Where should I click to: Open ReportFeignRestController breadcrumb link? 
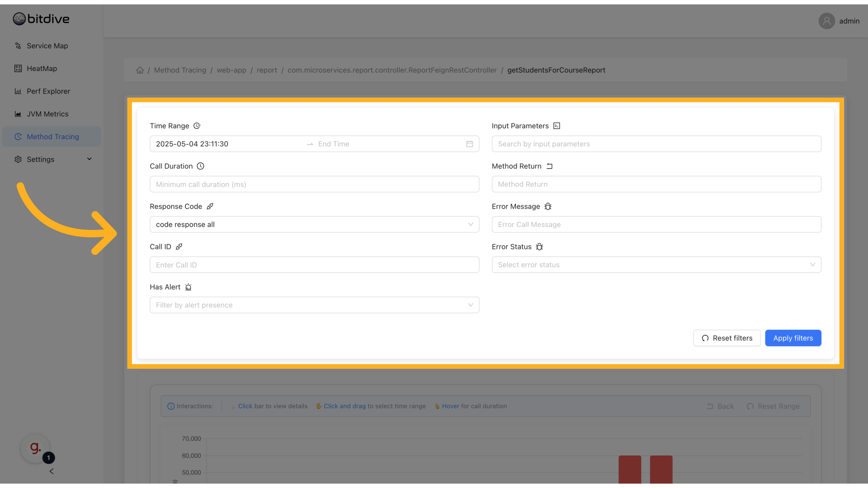click(392, 70)
